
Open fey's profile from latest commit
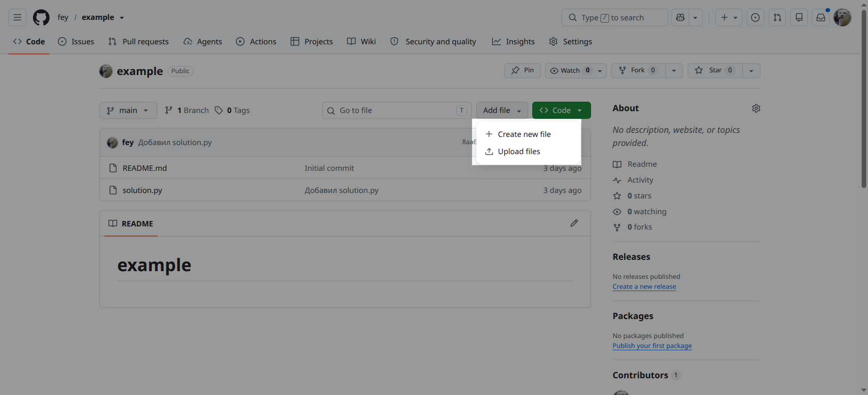click(x=128, y=142)
